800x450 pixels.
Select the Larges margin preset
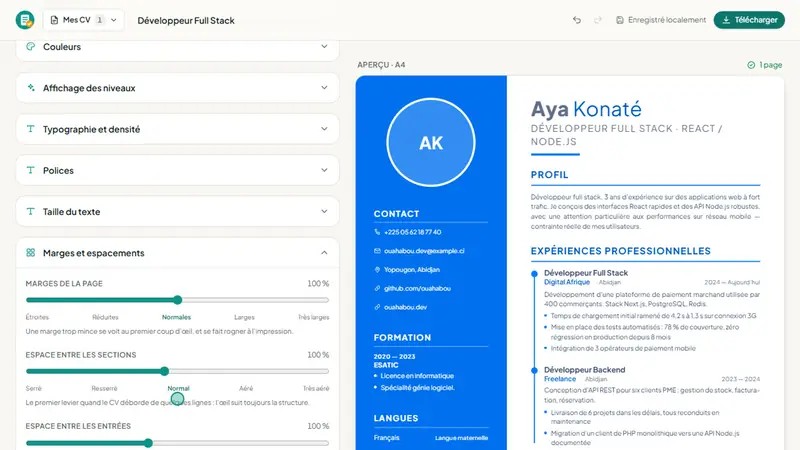(x=244, y=317)
